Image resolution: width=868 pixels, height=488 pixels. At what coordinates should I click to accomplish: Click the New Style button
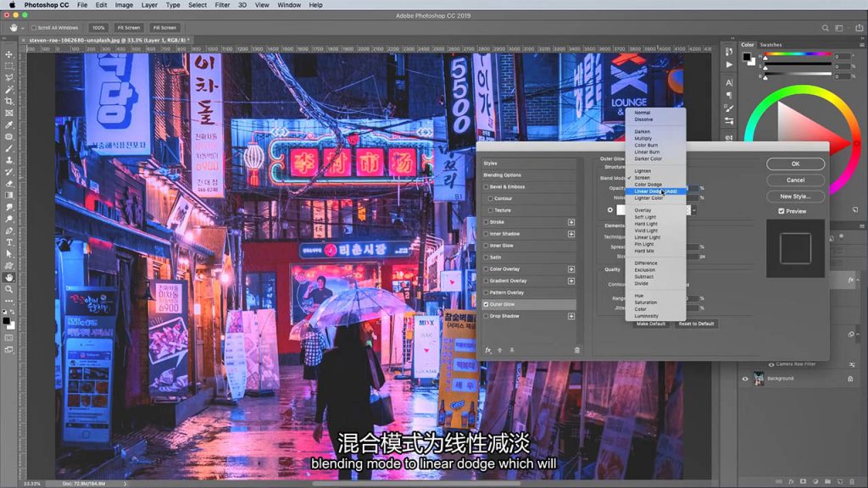click(x=795, y=197)
